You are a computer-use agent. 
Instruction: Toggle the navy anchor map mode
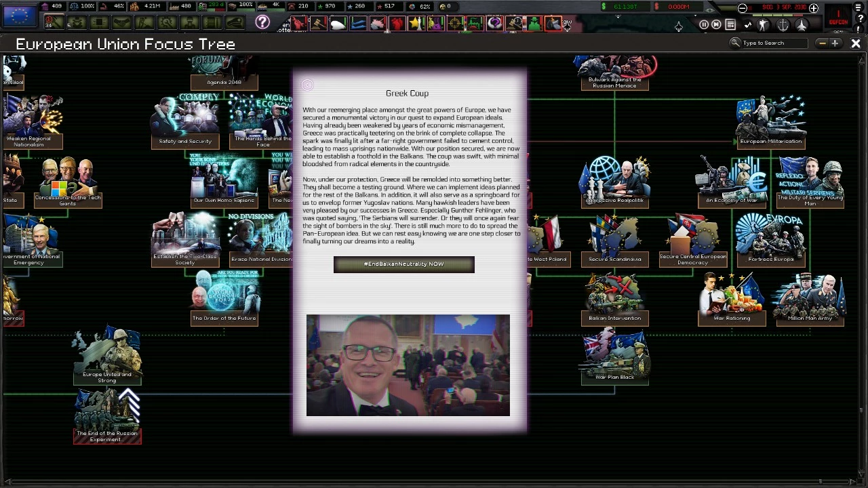pyautogui.click(x=783, y=25)
